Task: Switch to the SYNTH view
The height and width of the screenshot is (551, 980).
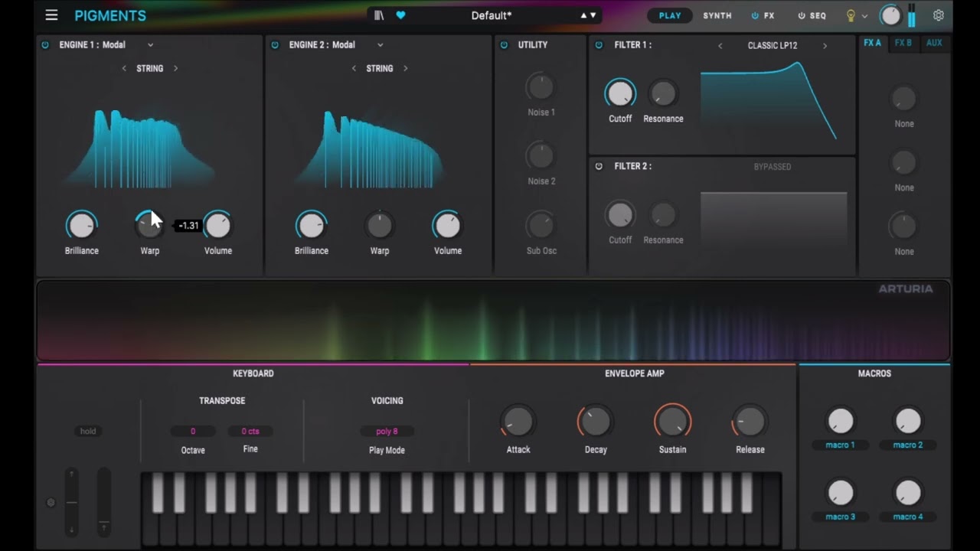Action: point(717,15)
